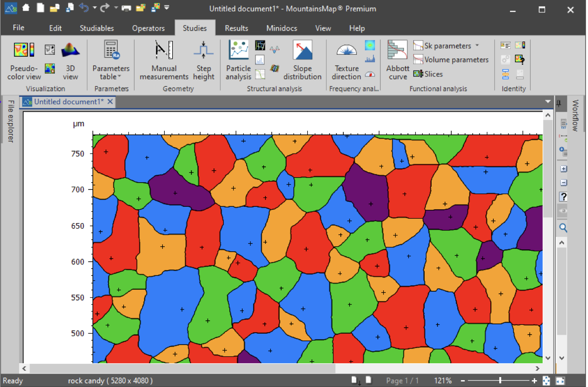Click the Undo arrow icon
The height and width of the screenshot is (387, 588).
click(x=82, y=8)
